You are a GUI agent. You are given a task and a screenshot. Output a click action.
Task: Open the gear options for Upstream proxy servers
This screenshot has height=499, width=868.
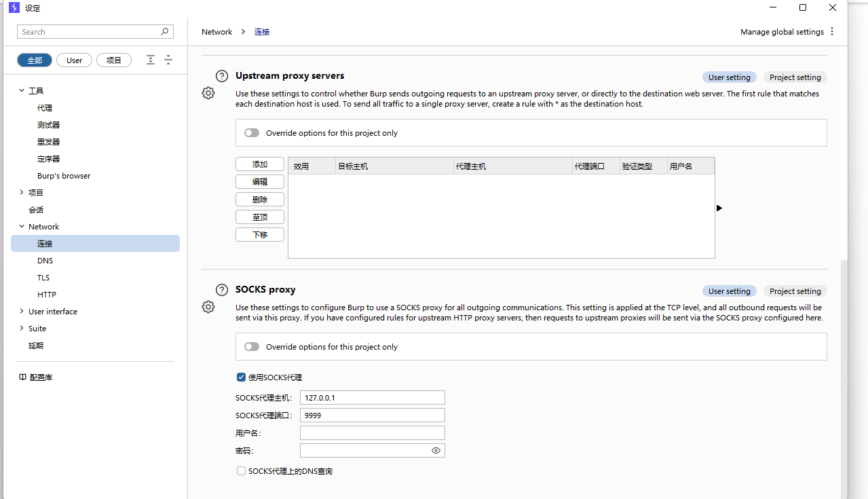(208, 93)
